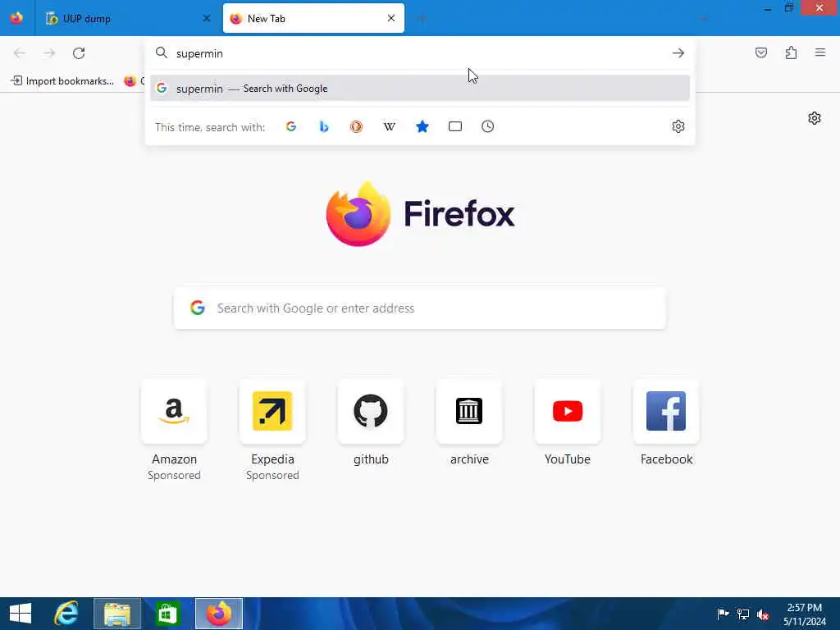Open clock showing 2:57 PM
The height and width of the screenshot is (630, 840).
(x=805, y=614)
